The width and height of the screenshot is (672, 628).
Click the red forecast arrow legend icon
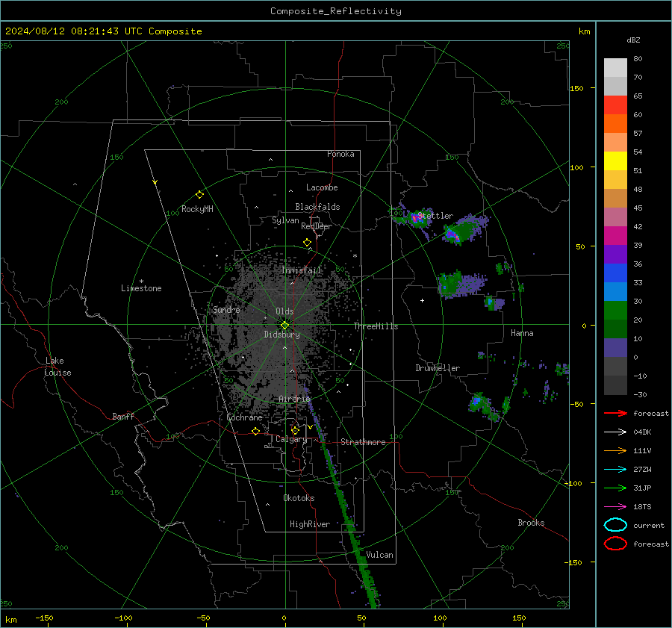pos(615,413)
